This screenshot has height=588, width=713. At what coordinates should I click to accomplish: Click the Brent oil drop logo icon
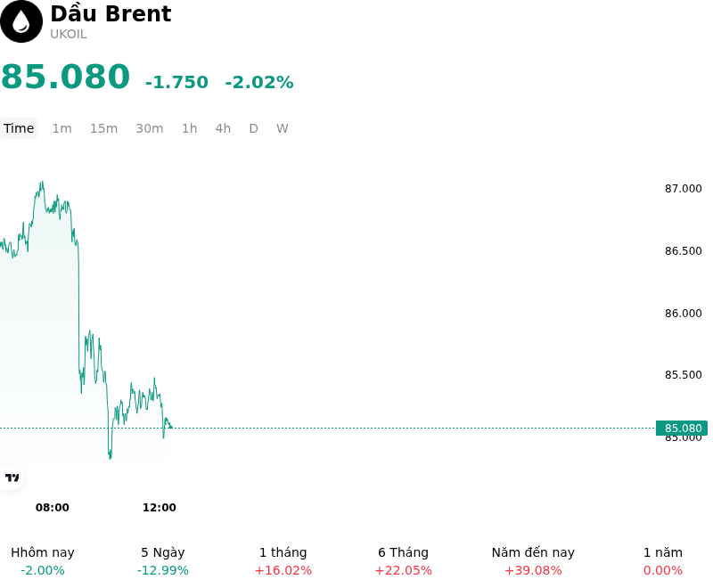tap(20, 21)
